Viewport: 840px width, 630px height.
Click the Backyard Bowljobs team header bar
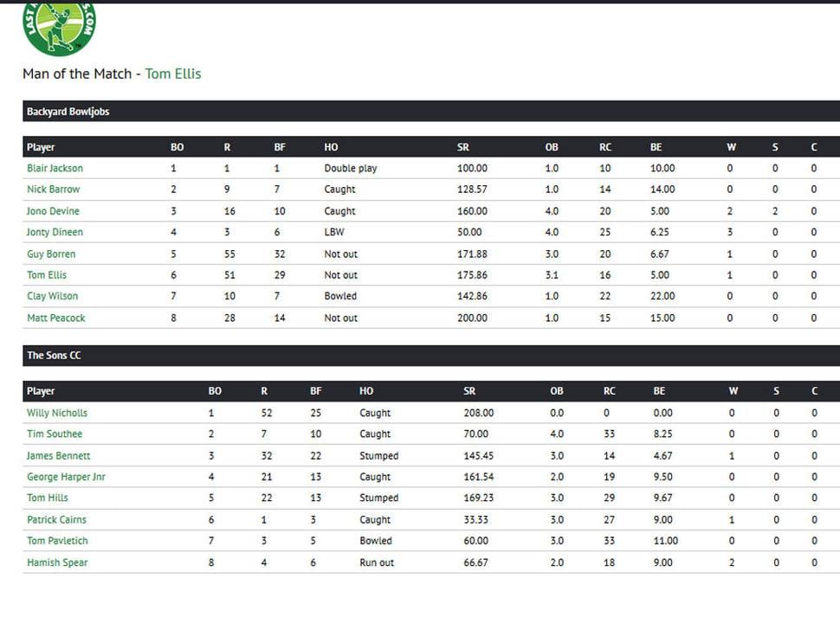point(431,112)
